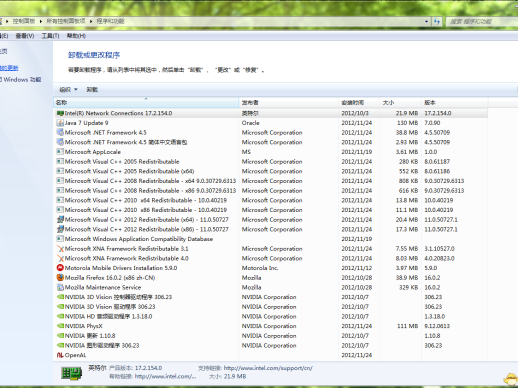The image size is (518, 388).
Task: Click the 130 MB size cell
Action: point(407,123)
